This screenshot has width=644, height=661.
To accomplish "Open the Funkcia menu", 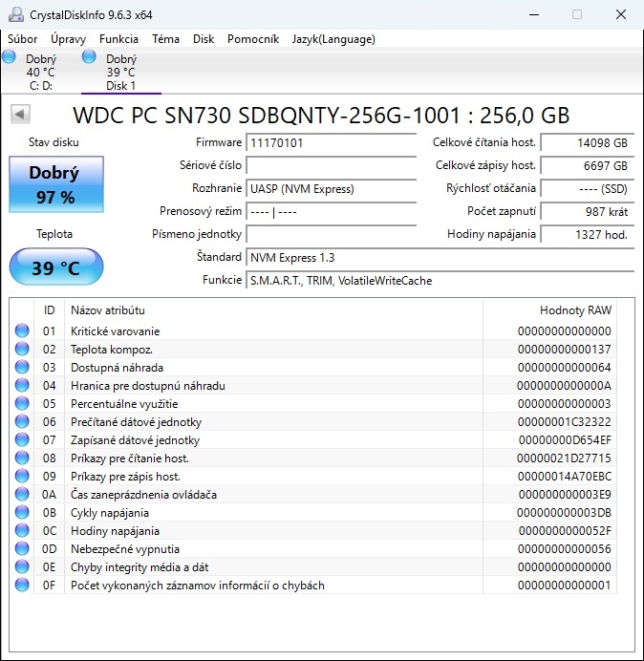I will (x=118, y=39).
